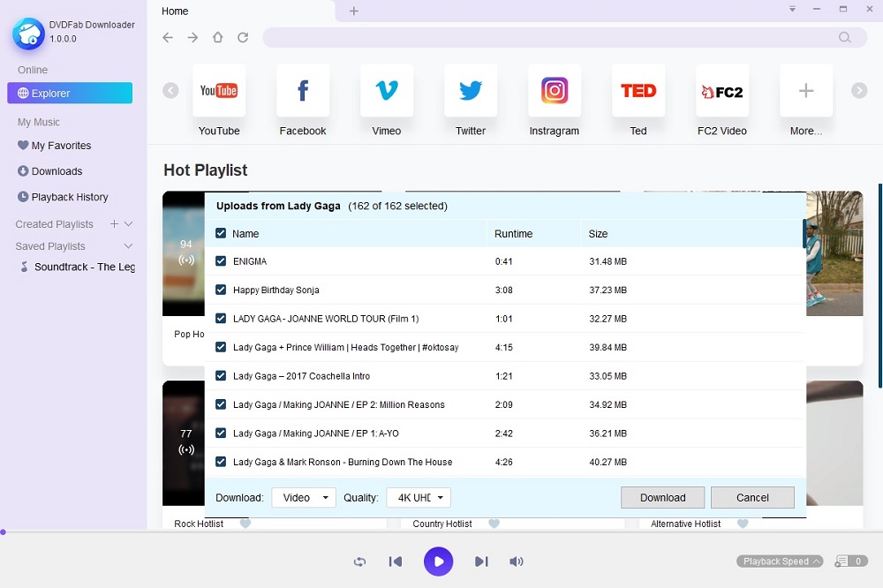This screenshot has height=588, width=883.
Task: Open the Instagram site shortcut
Action: point(555,91)
